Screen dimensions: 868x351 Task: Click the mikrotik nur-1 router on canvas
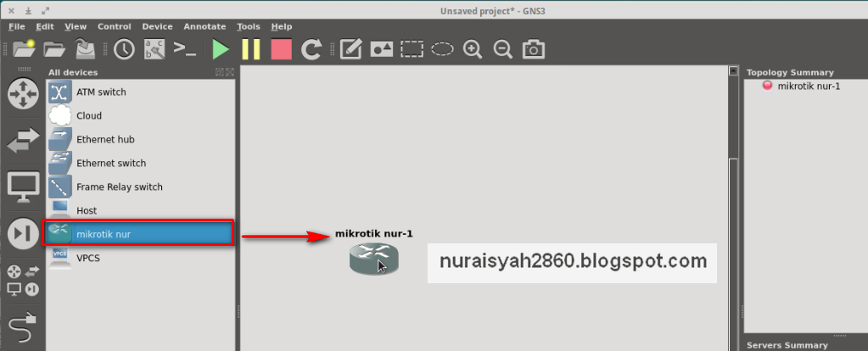373,259
